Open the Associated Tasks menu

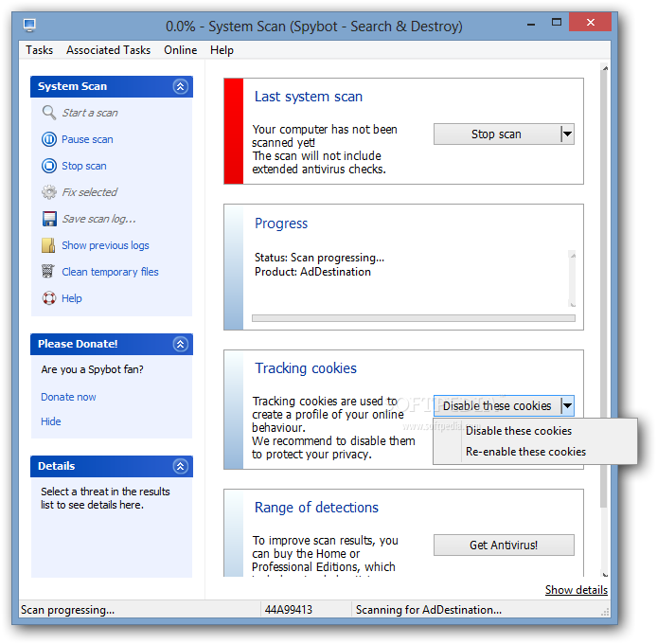point(108,50)
